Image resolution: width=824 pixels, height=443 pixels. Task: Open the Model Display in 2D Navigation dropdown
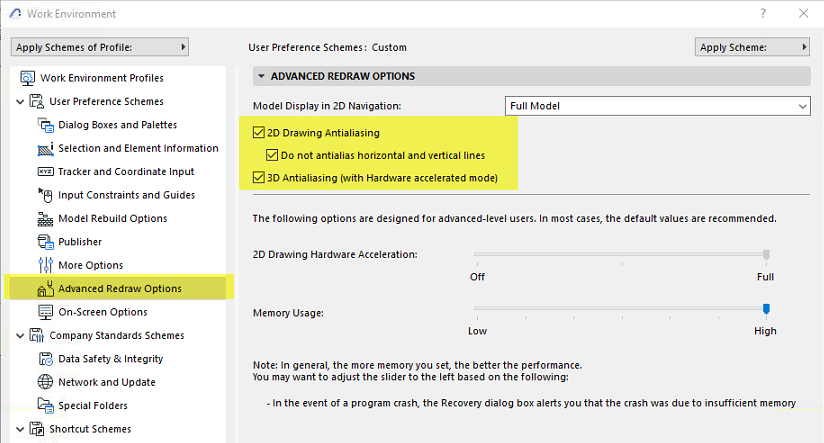[658, 106]
